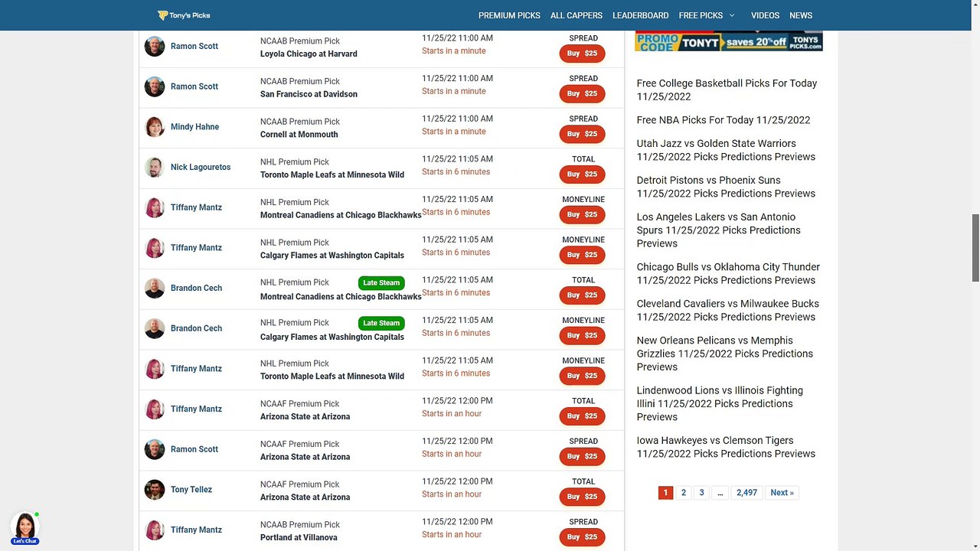
Task: Click Tiffany Mantz's avatar in Portland at Villanova row
Action: [155, 530]
